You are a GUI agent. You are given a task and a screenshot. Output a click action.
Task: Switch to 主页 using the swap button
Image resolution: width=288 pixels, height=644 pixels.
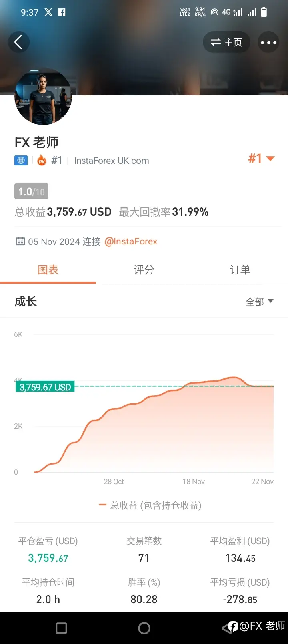pyautogui.click(x=226, y=42)
